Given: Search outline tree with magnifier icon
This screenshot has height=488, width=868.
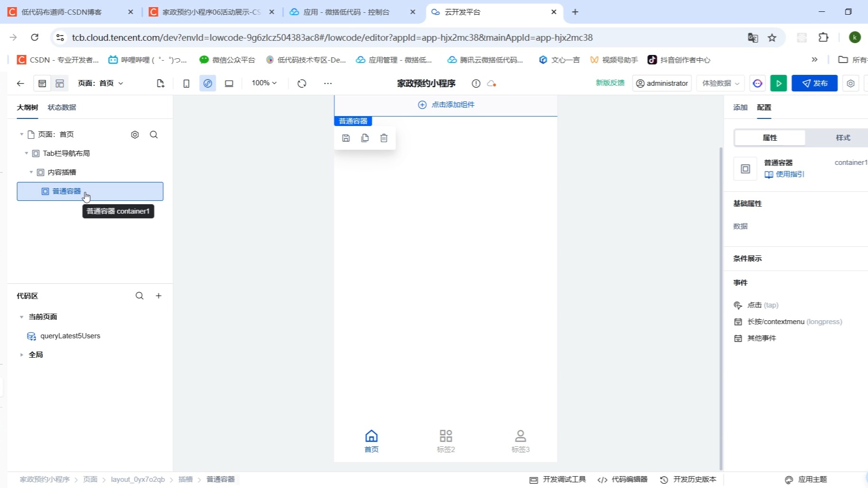Looking at the screenshot, I should pos(154,135).
